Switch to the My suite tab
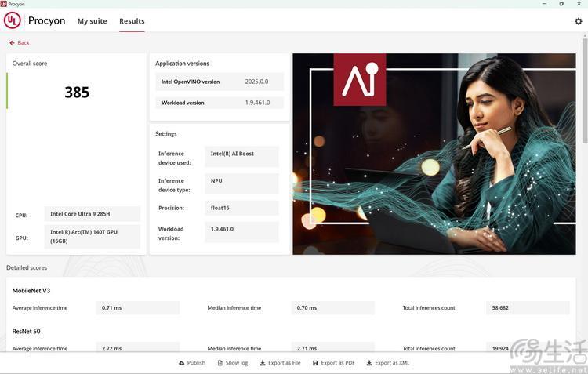Screen dimensions: 588x374 (x=93, y=21)
